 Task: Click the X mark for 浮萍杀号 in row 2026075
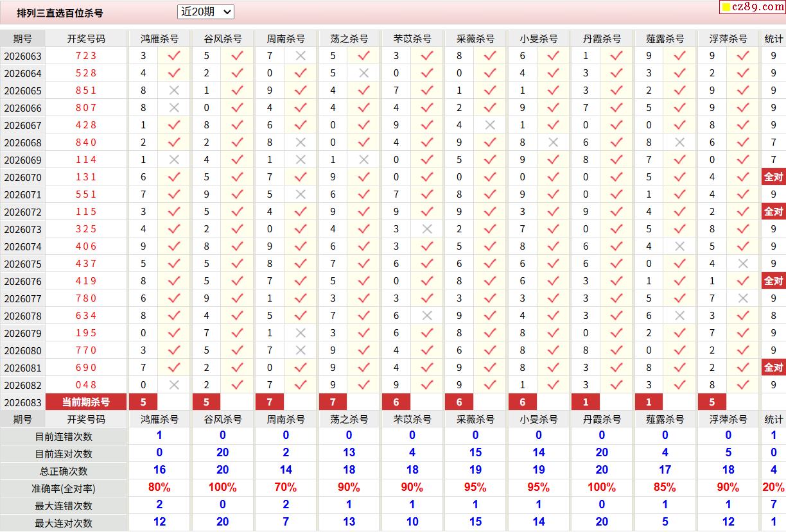(743, 264)
